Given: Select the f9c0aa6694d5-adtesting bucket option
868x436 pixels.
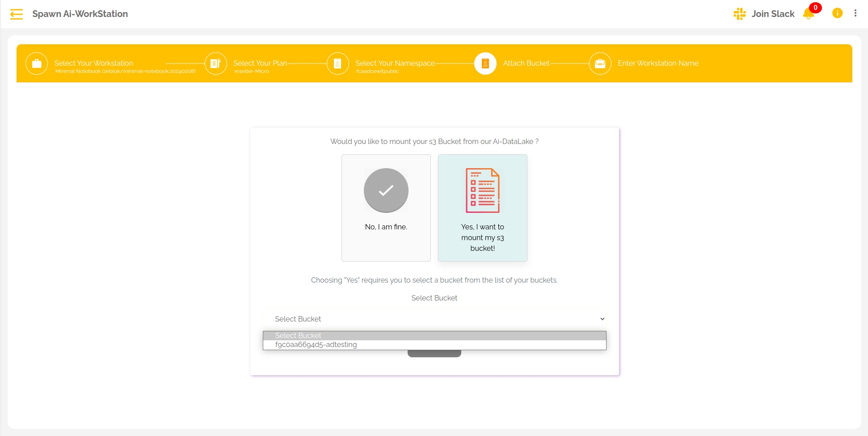Looking at the screenshot, I should [316, 345].
